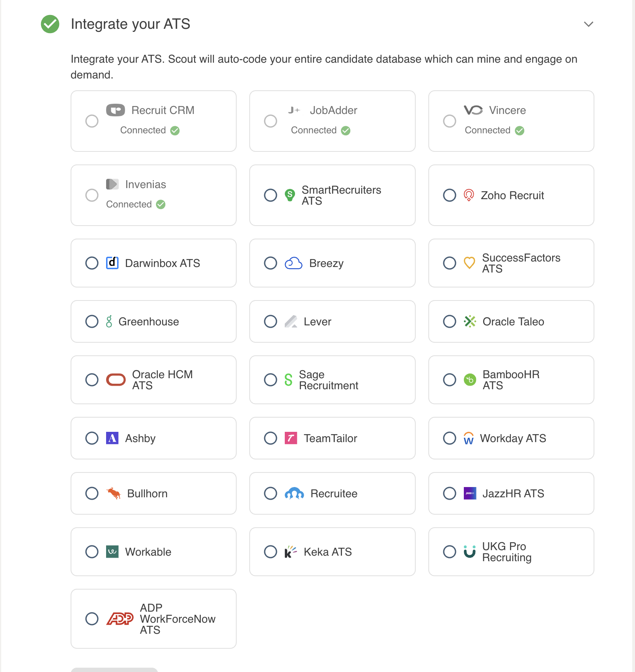Click the green completed checkmark beside the heading
635x672 pixels.
click(50, 24)
